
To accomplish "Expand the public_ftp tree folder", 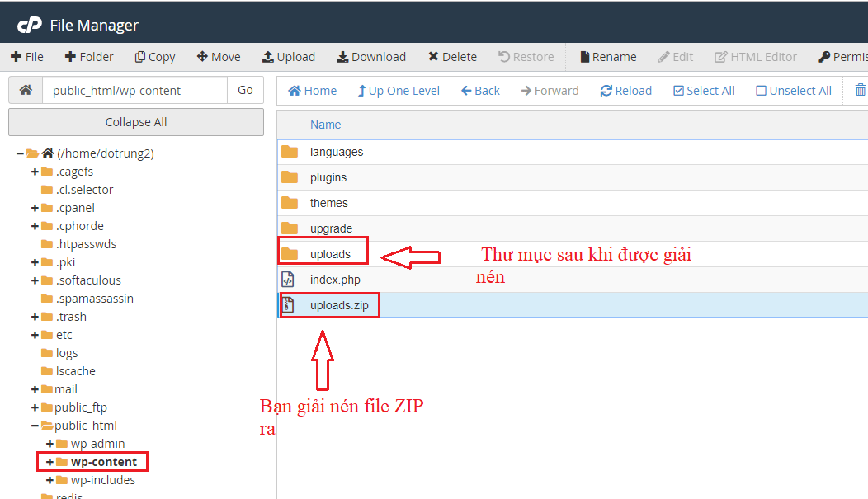I will (x=35, y=407).
